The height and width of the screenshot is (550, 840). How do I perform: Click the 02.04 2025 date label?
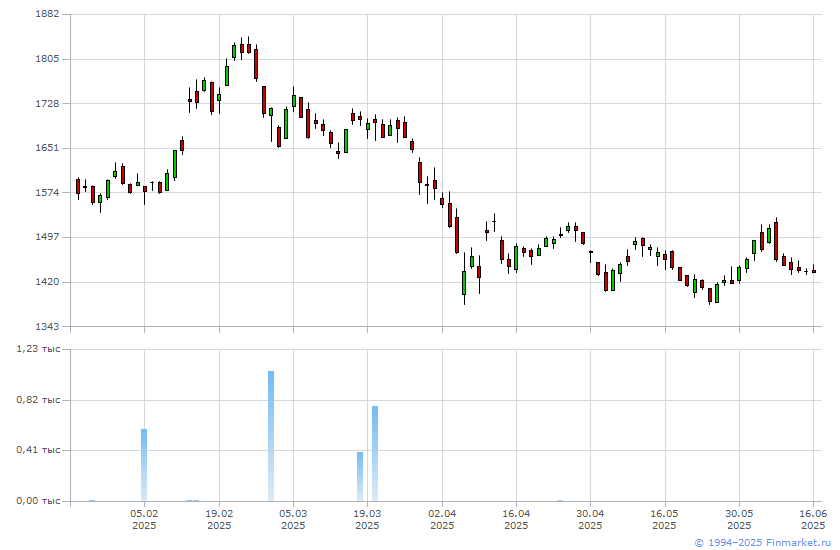coord(442,519)
